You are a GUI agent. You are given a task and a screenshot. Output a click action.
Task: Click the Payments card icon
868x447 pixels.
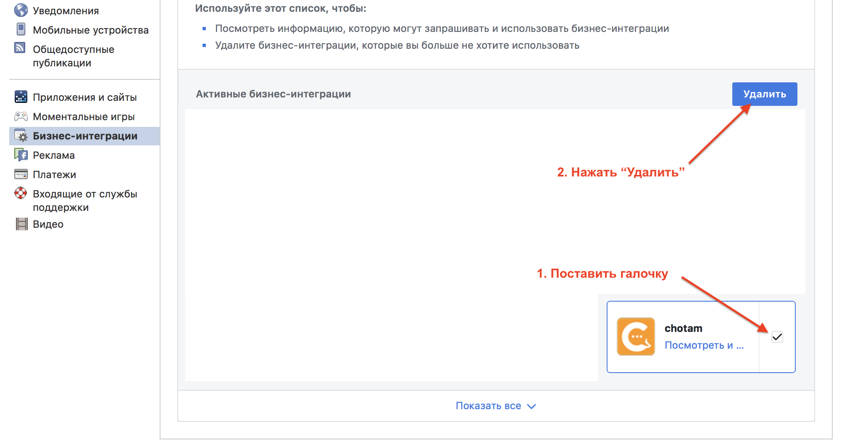point(21,174)
